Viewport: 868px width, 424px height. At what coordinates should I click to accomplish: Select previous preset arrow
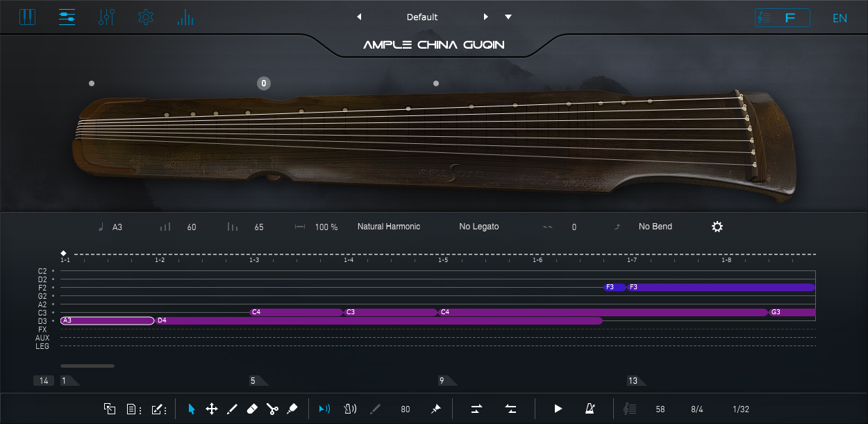click(359, 17)
